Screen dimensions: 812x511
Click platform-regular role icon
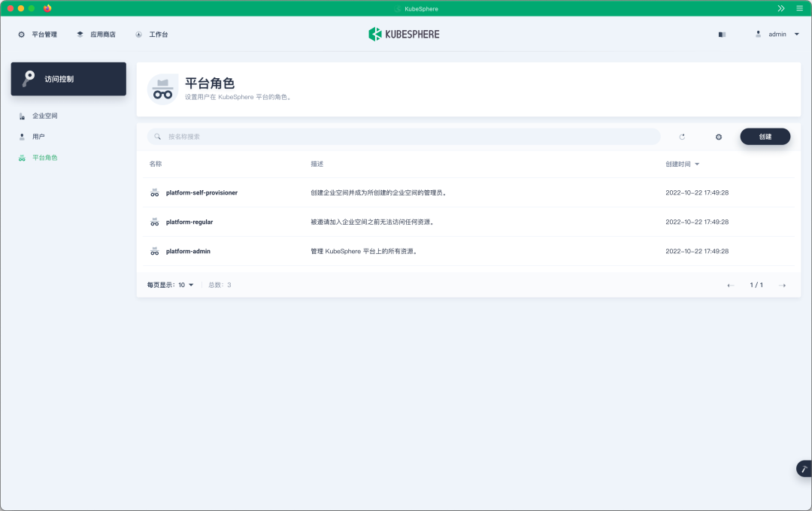(154, 222)
